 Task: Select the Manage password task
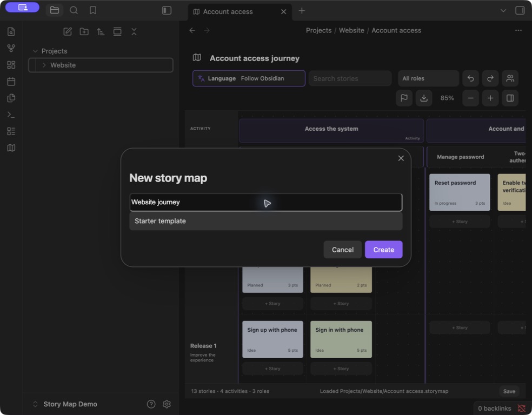click(x=460, y=157)
